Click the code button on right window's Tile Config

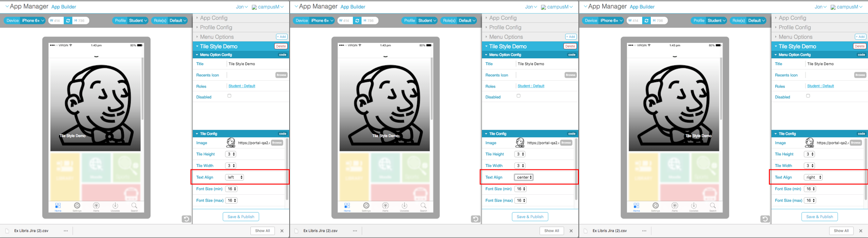tap(861, 134)
